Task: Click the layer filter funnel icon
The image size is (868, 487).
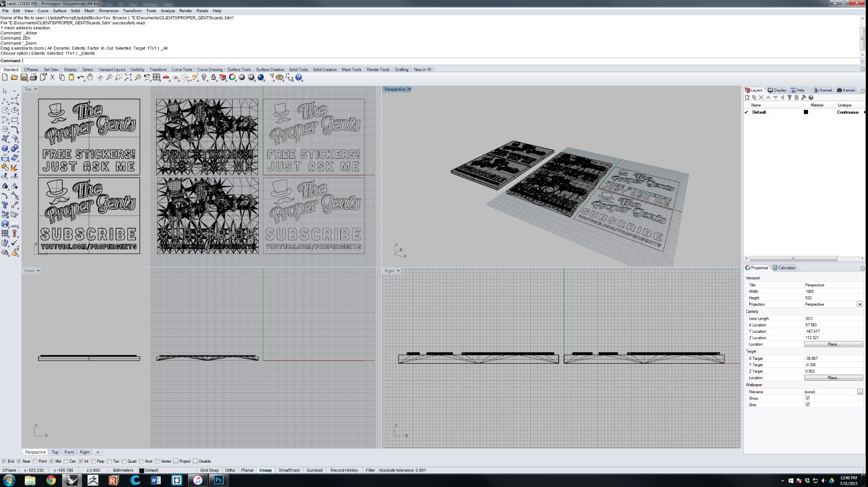Action: [x=790, y=97]
